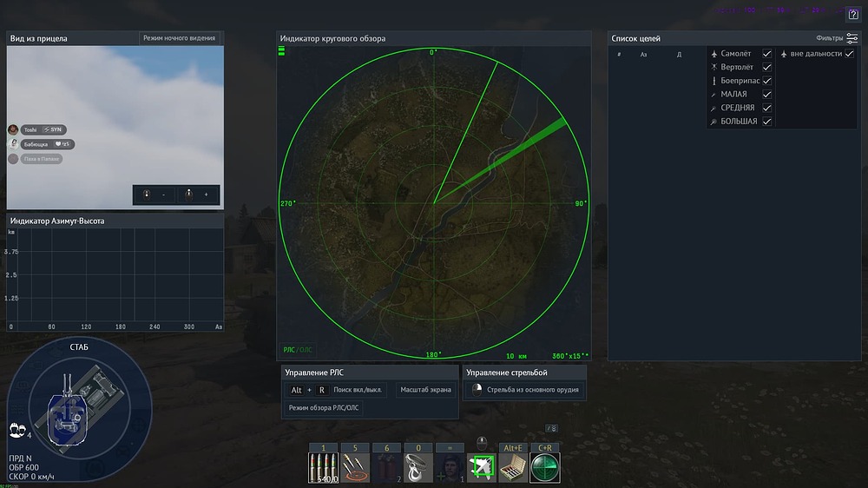
Task: Toggle Режим ночного видения night vision mode
Action: point(179,38)
